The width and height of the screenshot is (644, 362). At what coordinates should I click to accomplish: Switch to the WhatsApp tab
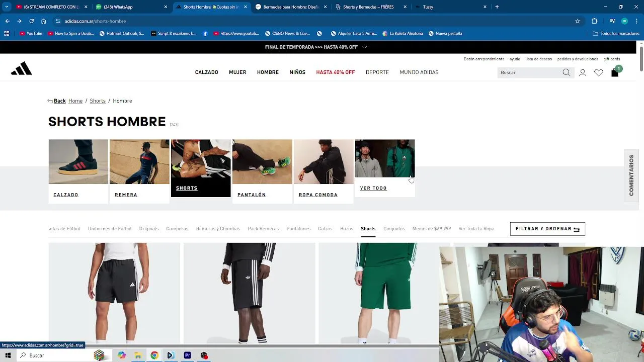coord(131,7)
